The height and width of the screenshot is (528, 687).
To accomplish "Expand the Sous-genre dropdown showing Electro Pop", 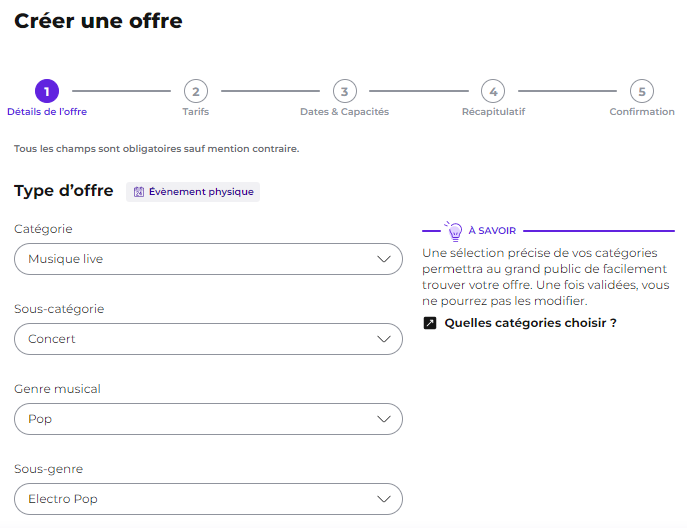I will pyautogui.click(x=208, y=499).
